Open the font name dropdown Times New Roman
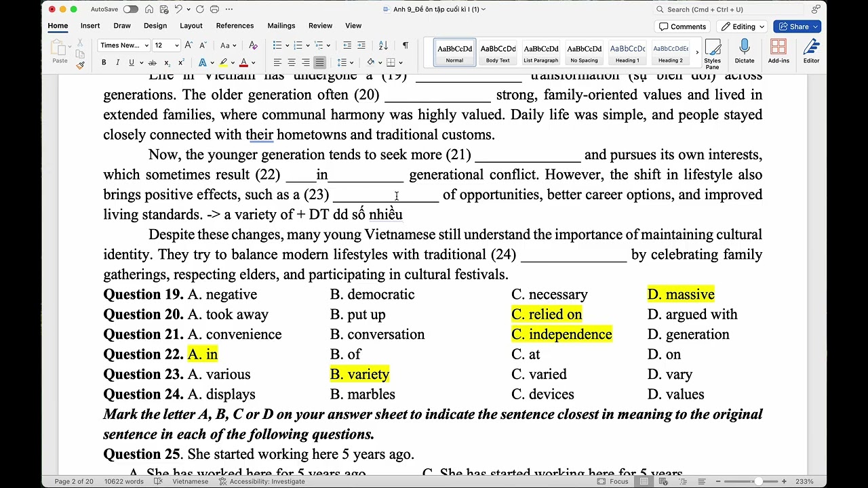868x488 pixels. pos(124,45)
